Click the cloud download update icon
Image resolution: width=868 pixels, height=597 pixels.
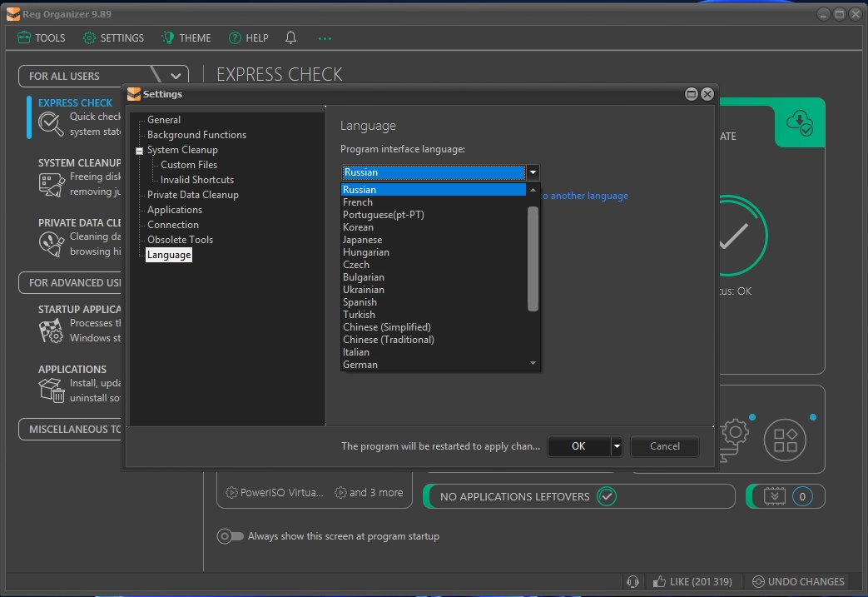pos(800,122)
